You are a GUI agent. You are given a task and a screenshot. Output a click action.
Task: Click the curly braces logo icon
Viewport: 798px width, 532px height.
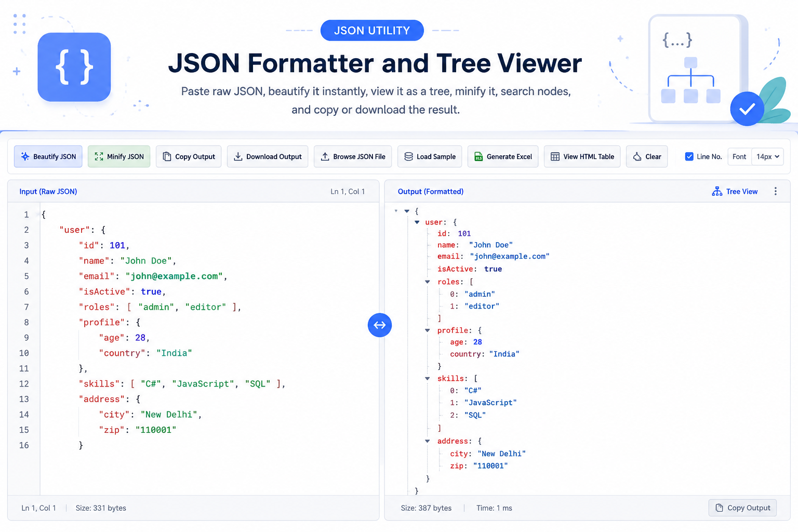(x=74, y=67)
